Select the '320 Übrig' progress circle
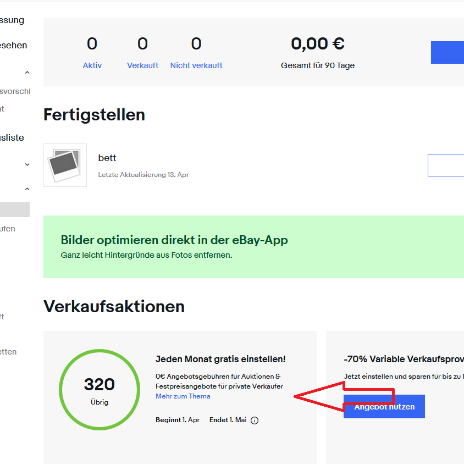Image resolution: width=464 pixels, height=476 pixels. [99, 389]
